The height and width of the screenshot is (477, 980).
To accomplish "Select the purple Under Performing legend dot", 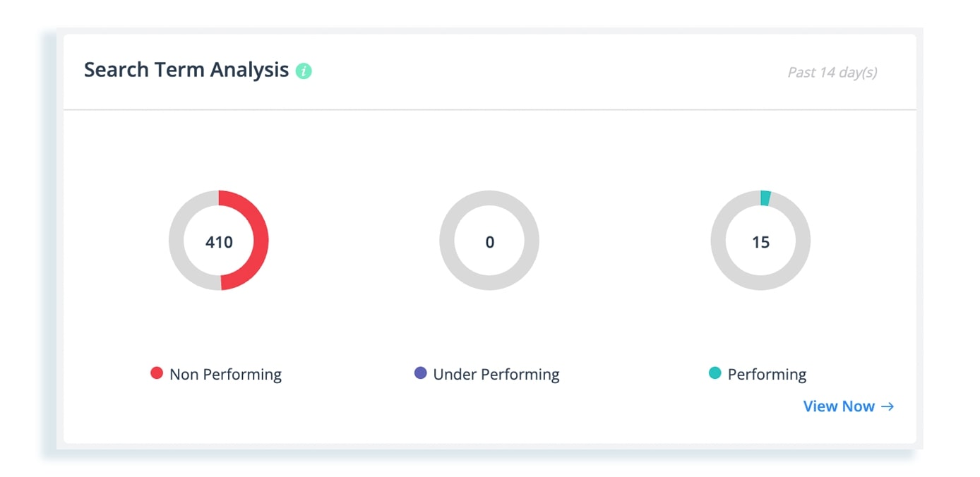I will (421, 373).
